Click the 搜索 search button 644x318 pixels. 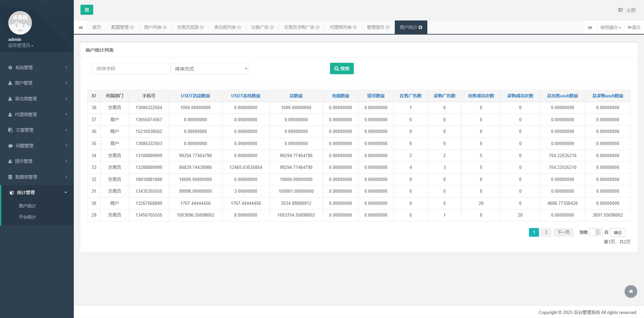(342, 69)
